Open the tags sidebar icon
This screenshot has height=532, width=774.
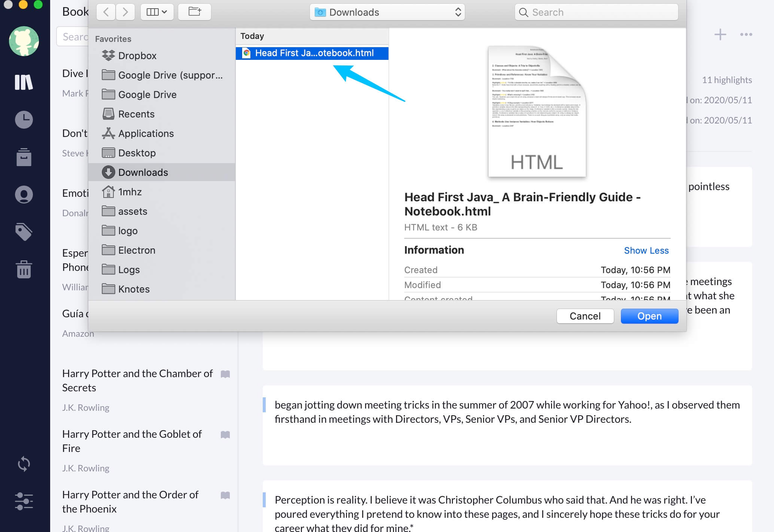[x=24, y=232]
